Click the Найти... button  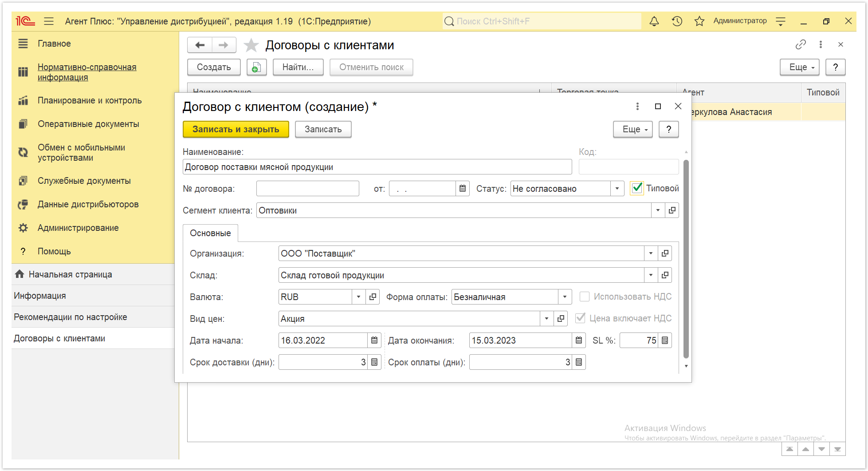click(298, 67)
